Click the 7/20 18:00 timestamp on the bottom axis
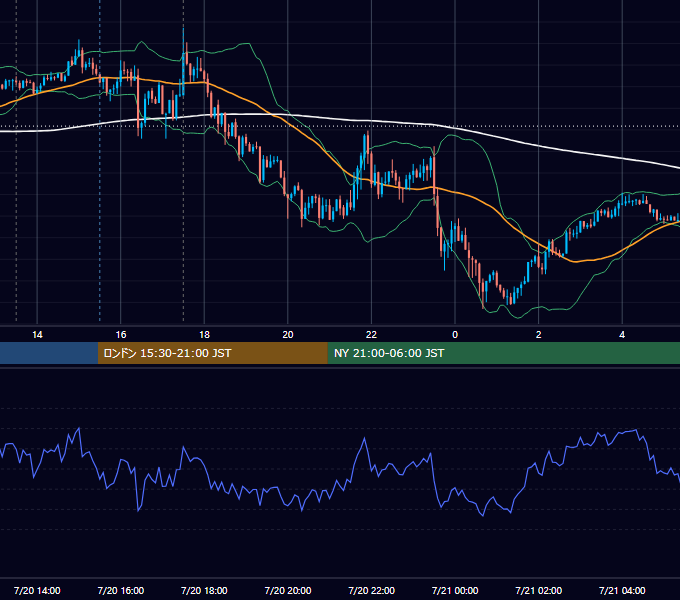 [204, 590]
